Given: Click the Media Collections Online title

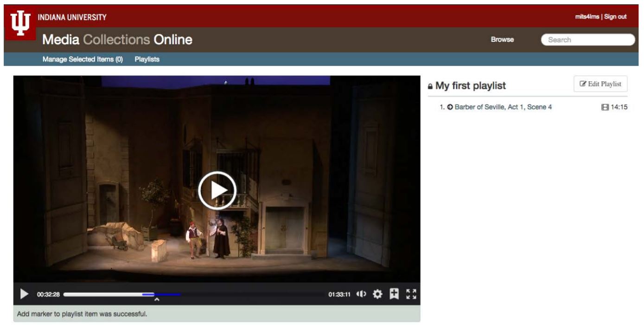Looking at the screenshot, I should click(117, 40).
